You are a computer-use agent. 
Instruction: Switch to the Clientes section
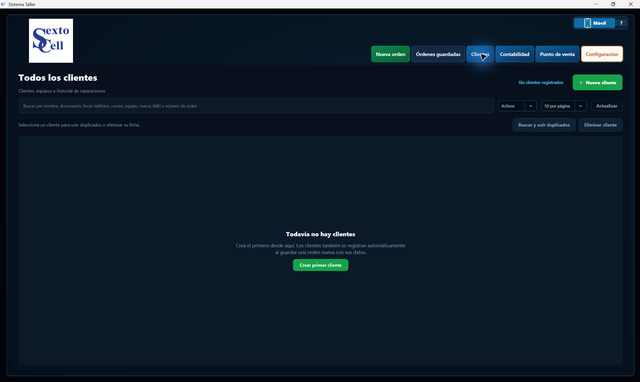[x=480, y=54]
